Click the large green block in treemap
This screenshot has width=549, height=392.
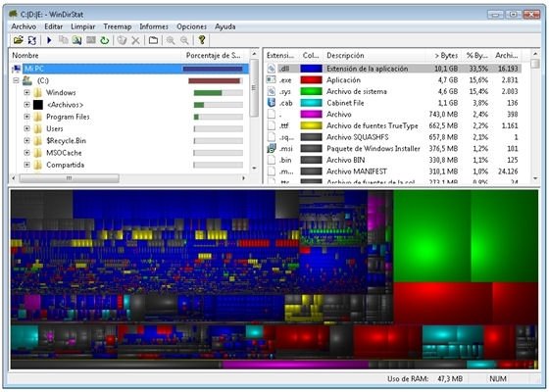coord(432,236)
